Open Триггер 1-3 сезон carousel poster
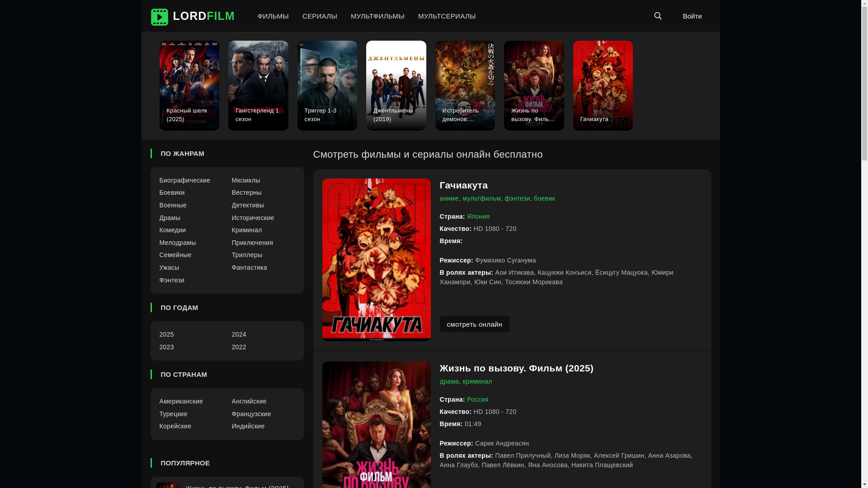868x488 pixels. coord(327,85)
